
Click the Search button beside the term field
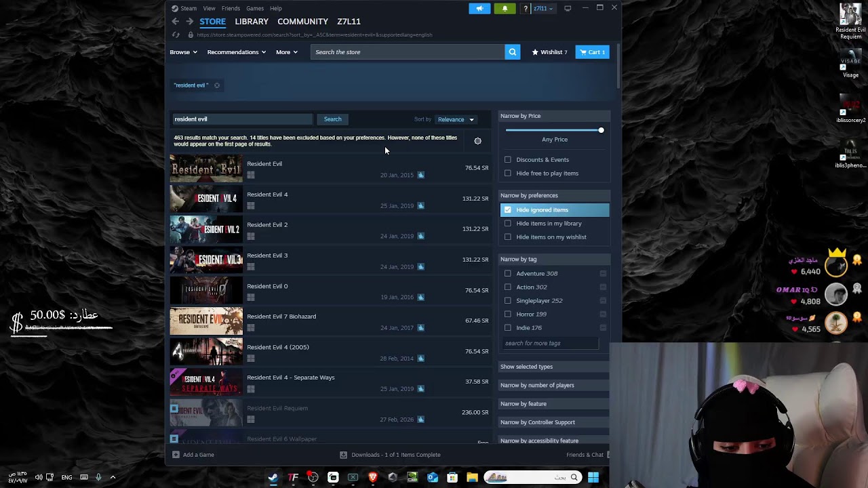332,119
